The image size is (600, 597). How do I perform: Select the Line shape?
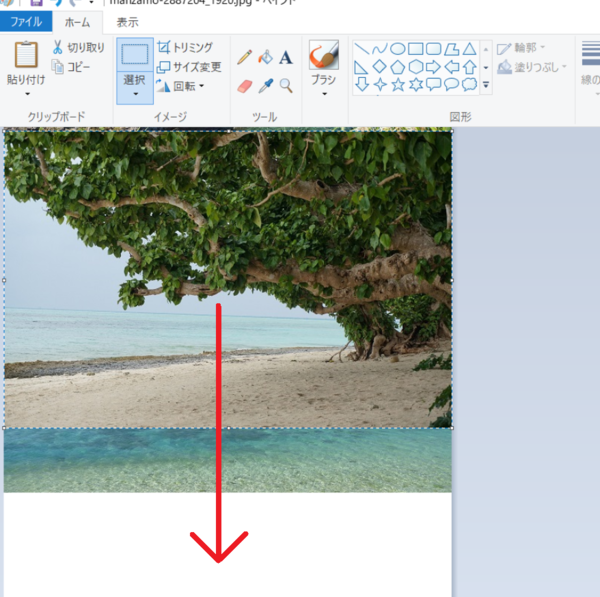362,49
